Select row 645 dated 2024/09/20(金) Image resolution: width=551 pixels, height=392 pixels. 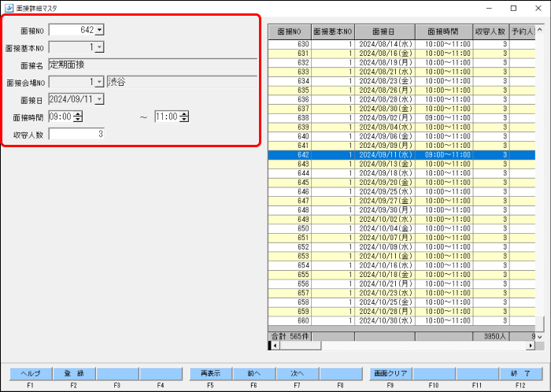pos(401,183)
